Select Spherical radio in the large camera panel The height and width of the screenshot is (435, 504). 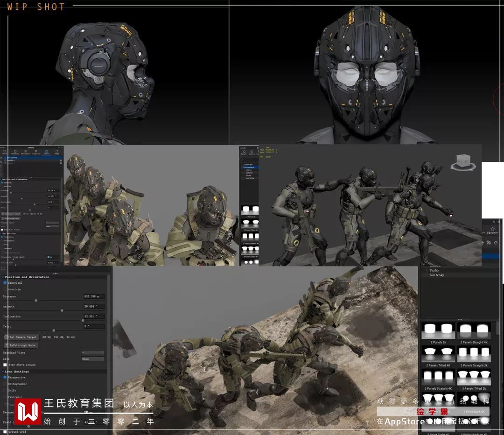click(5, 282)
